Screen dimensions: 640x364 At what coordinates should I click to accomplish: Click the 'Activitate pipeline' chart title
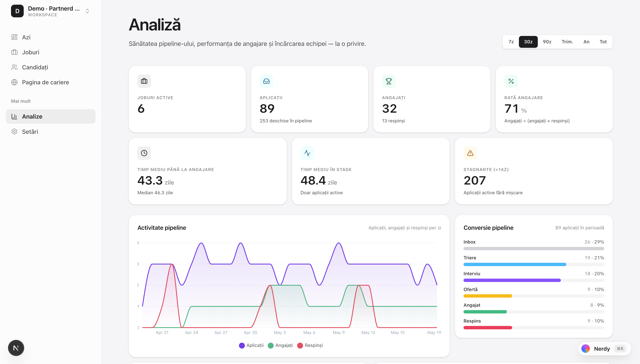(x=162, y=227)
